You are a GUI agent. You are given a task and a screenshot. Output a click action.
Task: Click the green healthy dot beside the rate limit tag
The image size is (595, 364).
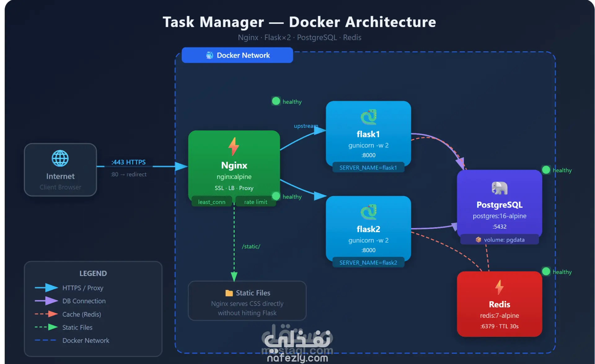(276, 196)
